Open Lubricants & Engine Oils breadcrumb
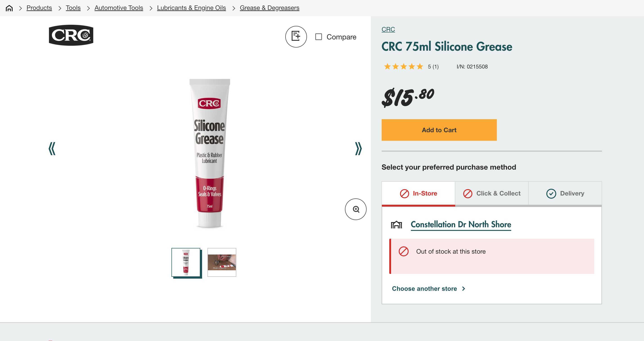Image resolution: width=644 pixels, height=341 pixels. pos(191,8)
